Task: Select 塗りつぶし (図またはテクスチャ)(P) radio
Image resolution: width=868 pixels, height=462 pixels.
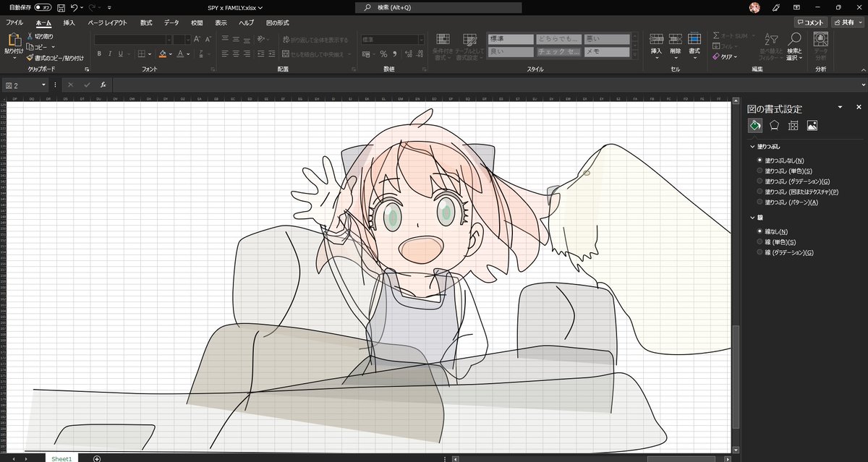Action: click(759, 192)
